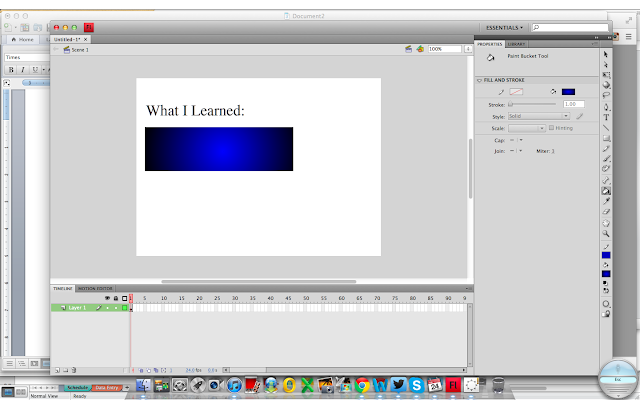This screenshot has width=640, height=400.
Task: Collapse the Fill and Stroke section
Action: coord(479,80)
